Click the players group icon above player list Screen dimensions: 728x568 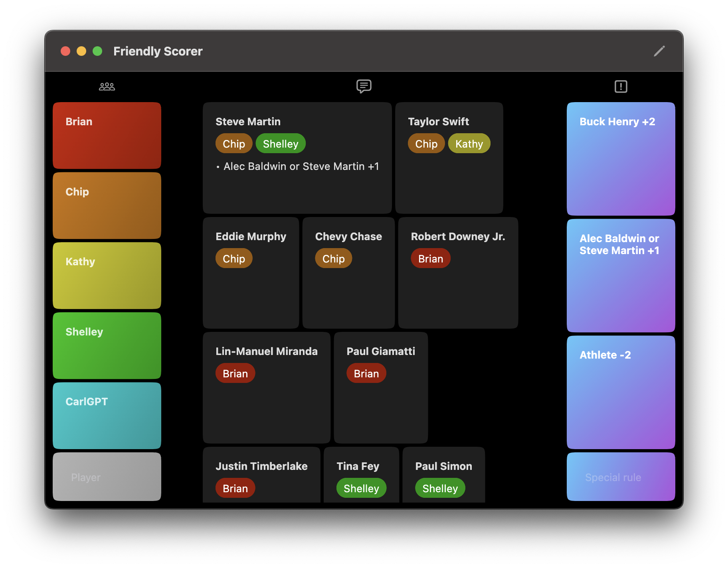(107, 87)
